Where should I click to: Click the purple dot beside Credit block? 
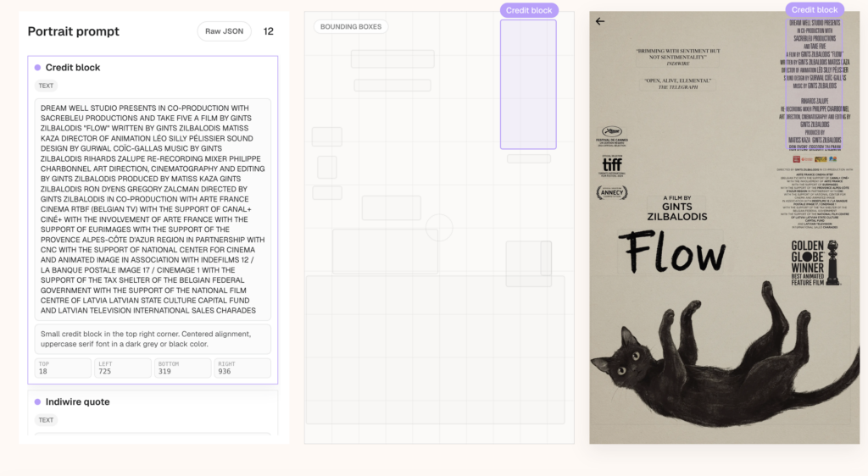pos(37,68)
